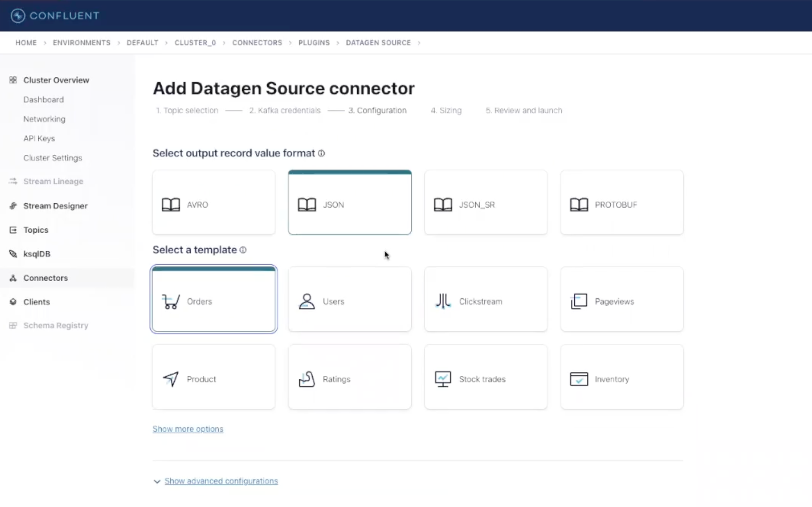Click the Orders shopping cart icon
812x507 pixels.
click(x=171, y=301)
